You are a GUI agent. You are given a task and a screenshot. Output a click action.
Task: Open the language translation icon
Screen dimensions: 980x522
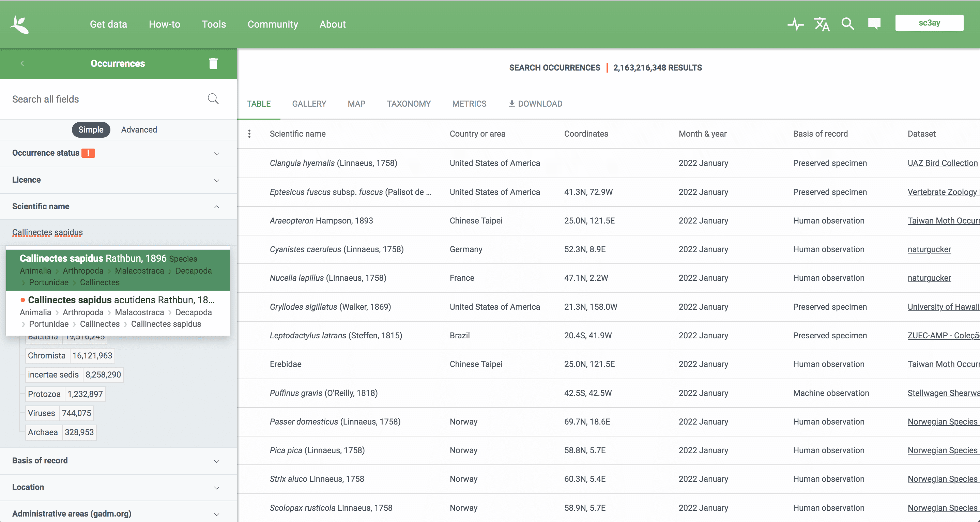(x=821, y=24)
